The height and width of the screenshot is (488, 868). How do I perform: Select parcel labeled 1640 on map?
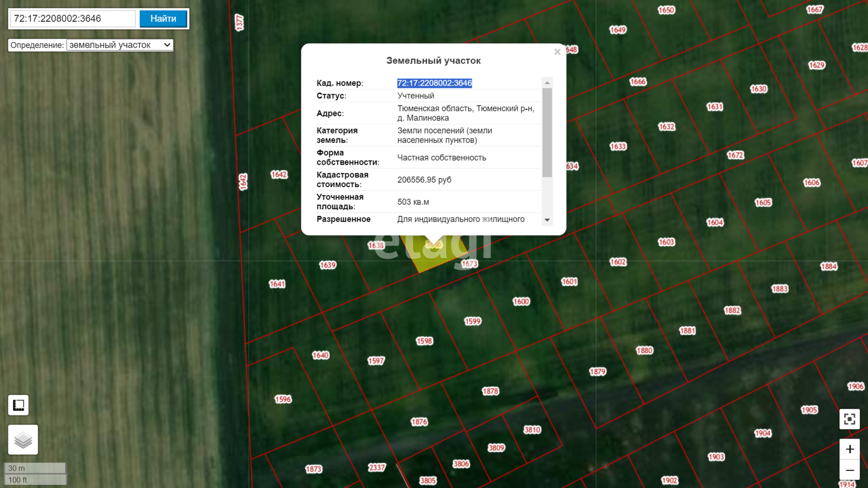point(321,355)
